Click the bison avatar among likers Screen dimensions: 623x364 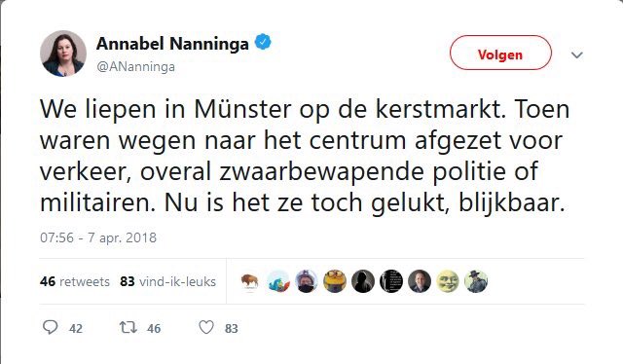pyautogui.click(x=249, y=281)
